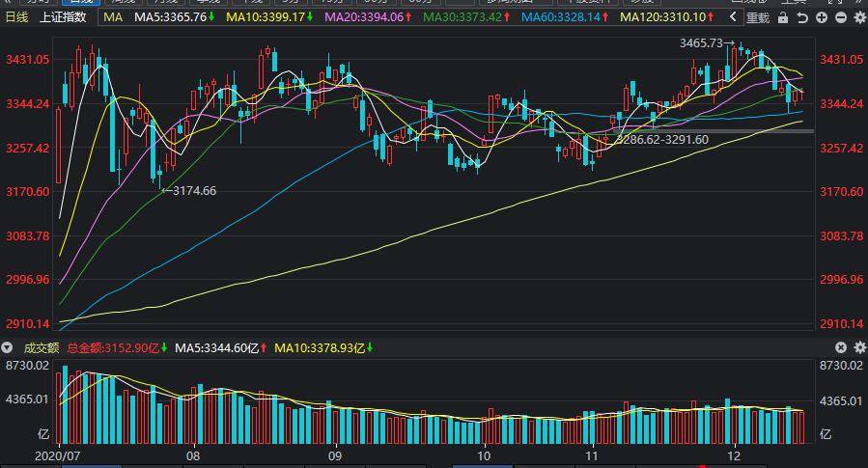Click the gray 3286.62-3291.60 gap bar
Viewport: 868px width, 468px height.
[714, 131]
